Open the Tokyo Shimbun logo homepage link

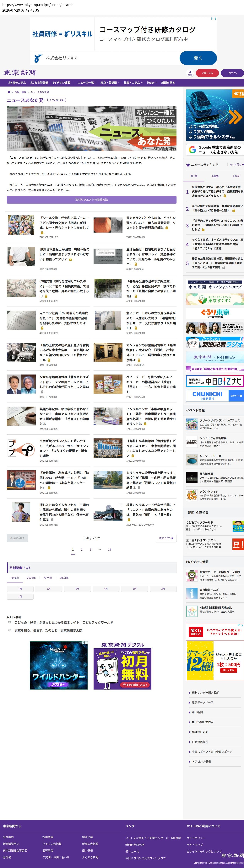click(19, 72)
